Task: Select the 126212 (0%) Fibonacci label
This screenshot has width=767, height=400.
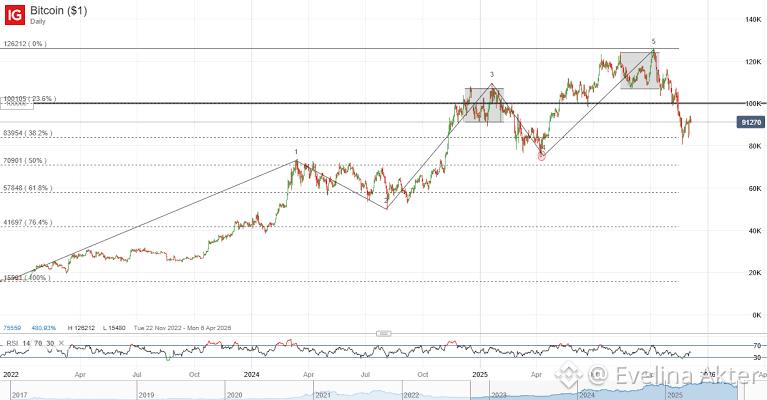Action: (x=25, y=44)
